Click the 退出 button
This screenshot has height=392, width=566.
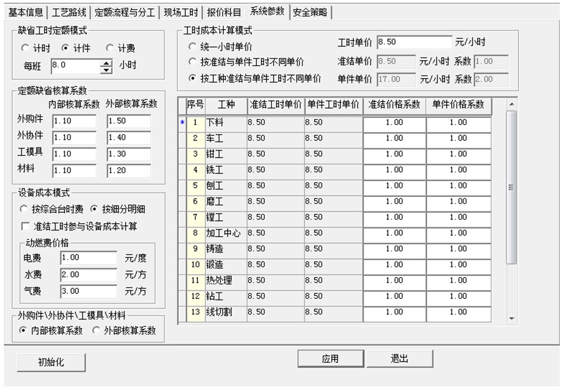(399, 358)
